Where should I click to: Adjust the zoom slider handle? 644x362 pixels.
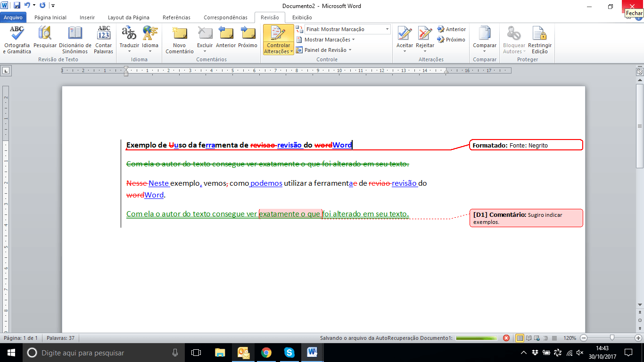pos(612,338)
